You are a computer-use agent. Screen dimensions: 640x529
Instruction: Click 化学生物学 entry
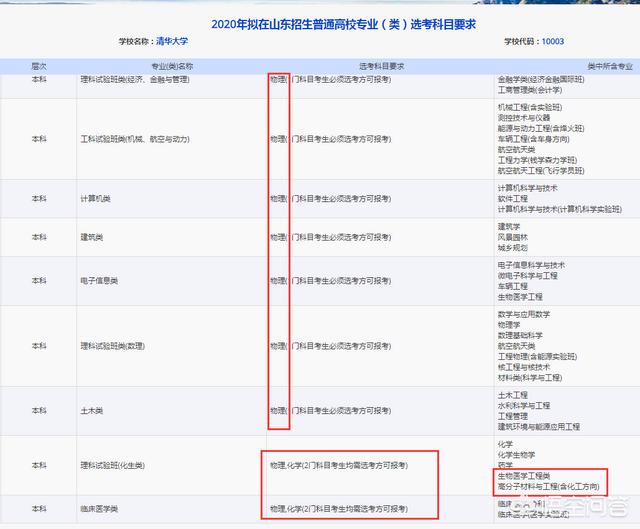[x=516, y=455]
